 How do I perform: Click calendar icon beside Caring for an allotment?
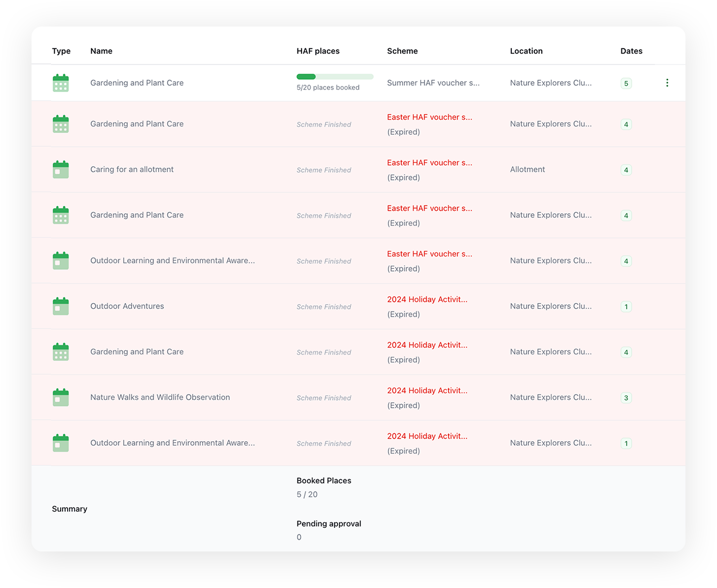(61, 169)
